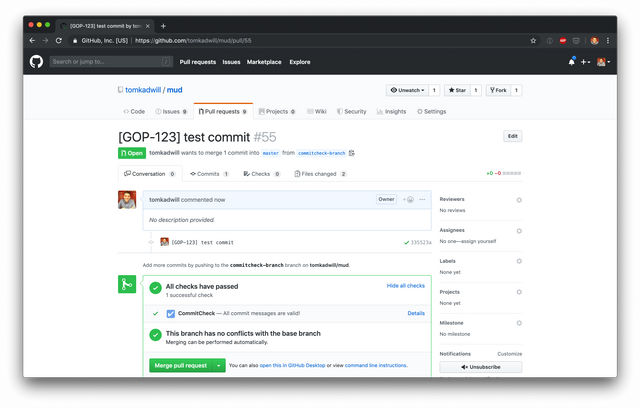Switch to the Projects tab
This screenshot has width=640, height=408.
click(277, 111)
